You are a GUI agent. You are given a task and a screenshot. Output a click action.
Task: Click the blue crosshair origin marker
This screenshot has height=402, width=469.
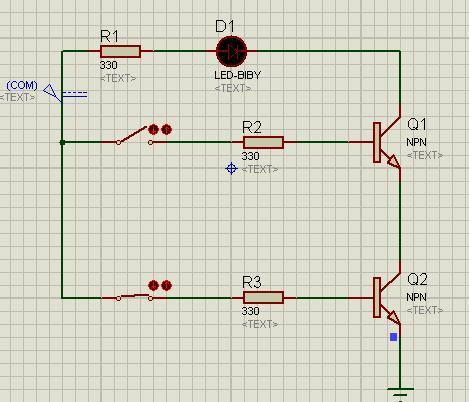(x=231, y=168)
